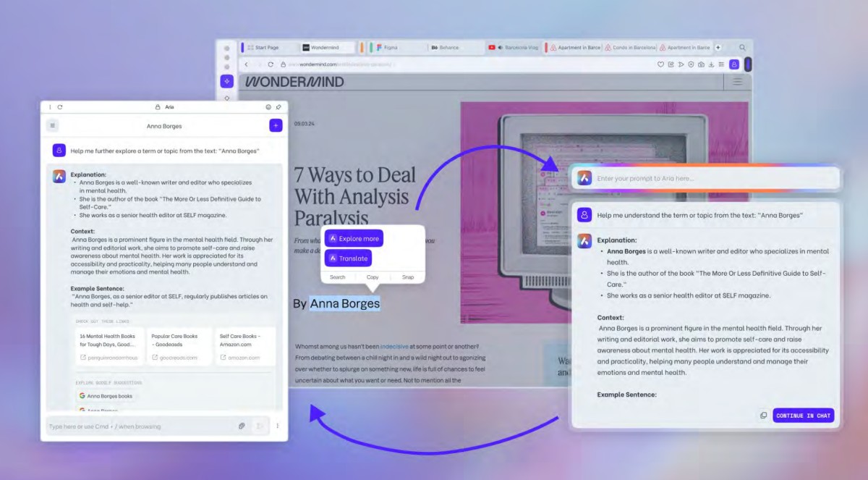Select Snap in the text selection popup
868x480 pixels.
tap(408, 277)
